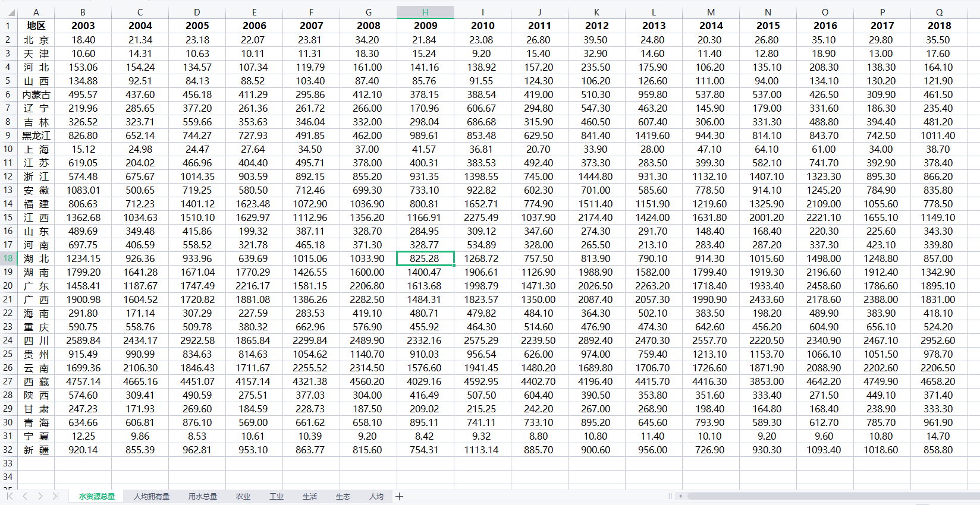Click the 北 京 region cell
The height and width of the screenshot is (505, 980).
pos(36,40)
